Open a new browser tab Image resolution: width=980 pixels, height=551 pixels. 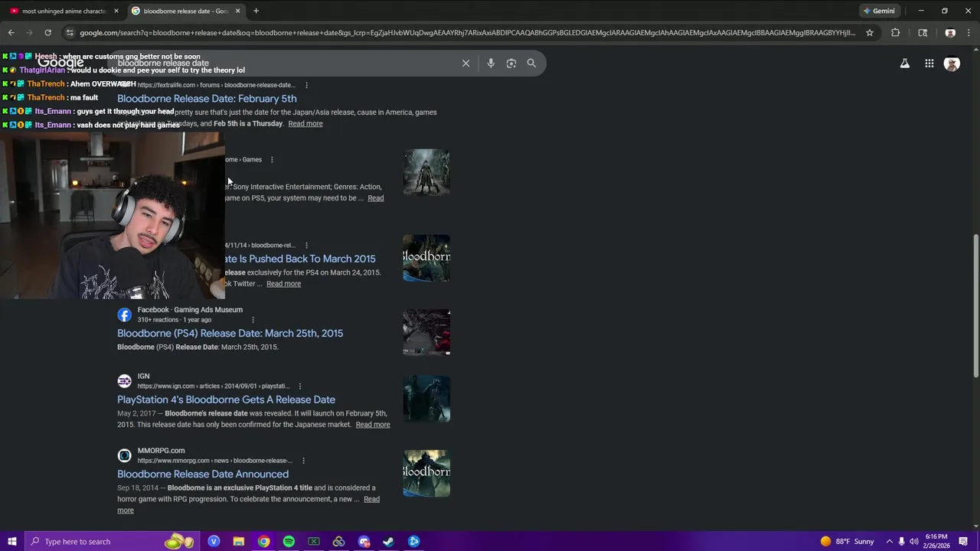coord(256,11)
